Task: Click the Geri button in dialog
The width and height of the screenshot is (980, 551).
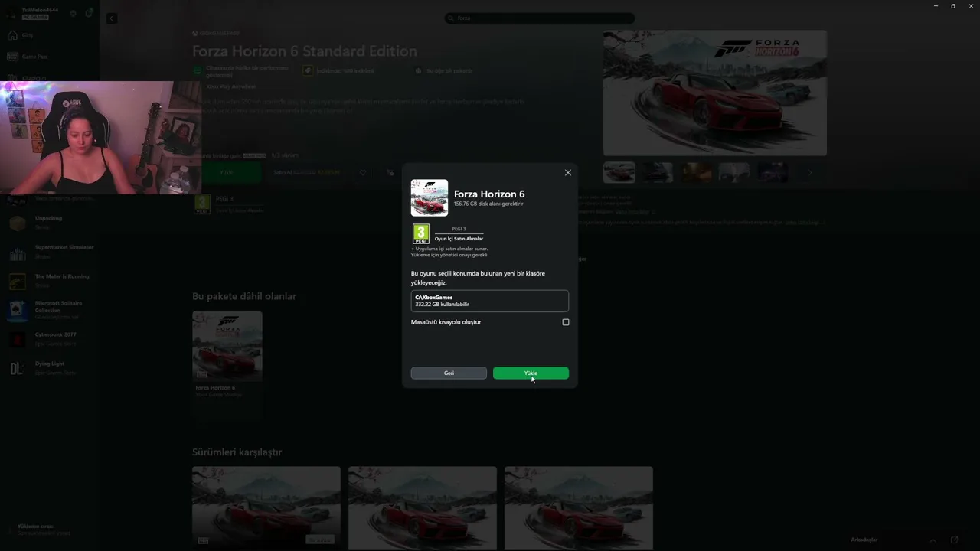Action: click(449, 373)
